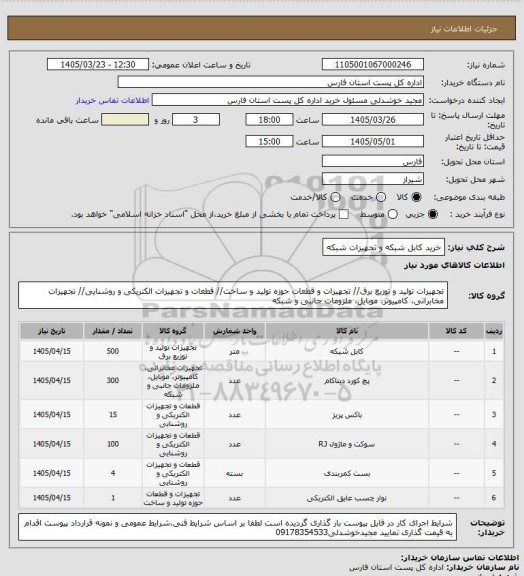Click the response deadline date 1405/03/26
This screenshot has height=576, width=524.
point(373,120)
